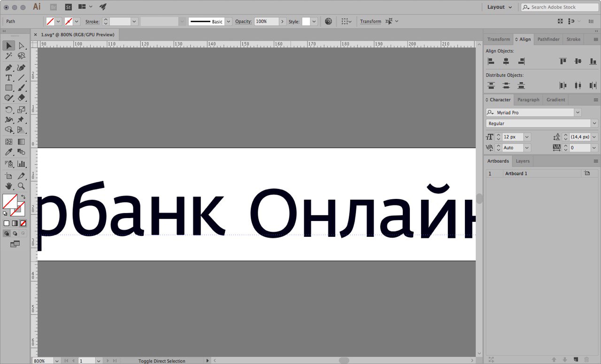Select the Selection tool (black arrow)
601x364 pixels.
[x=9, y=45]
